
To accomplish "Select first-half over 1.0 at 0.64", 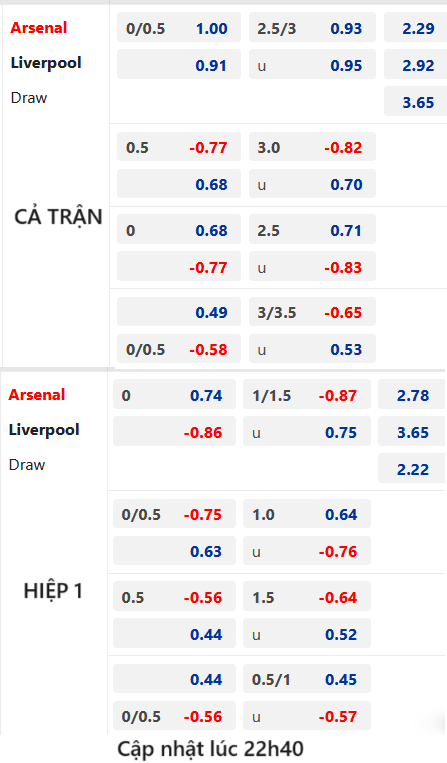I will tap(307, 513).
